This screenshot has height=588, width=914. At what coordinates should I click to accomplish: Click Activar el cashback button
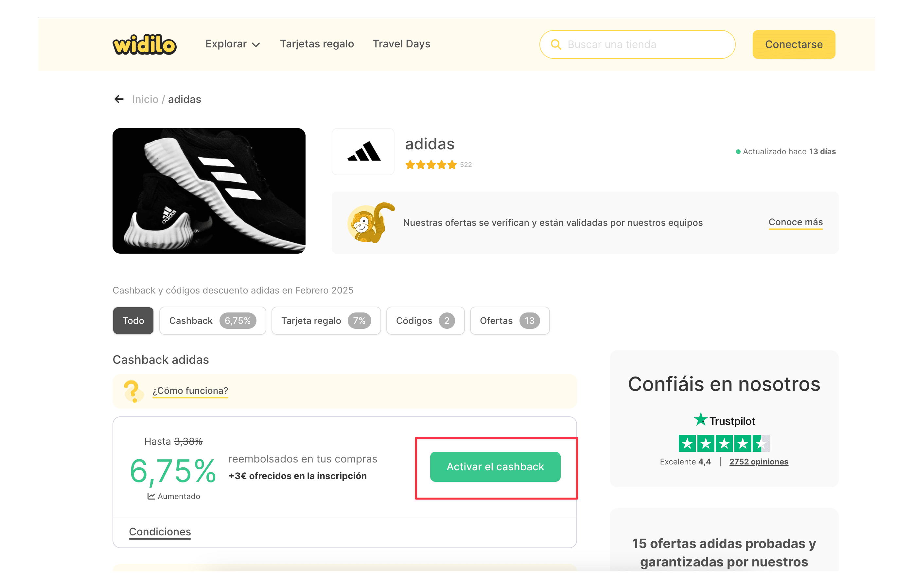tap(495, 467)
